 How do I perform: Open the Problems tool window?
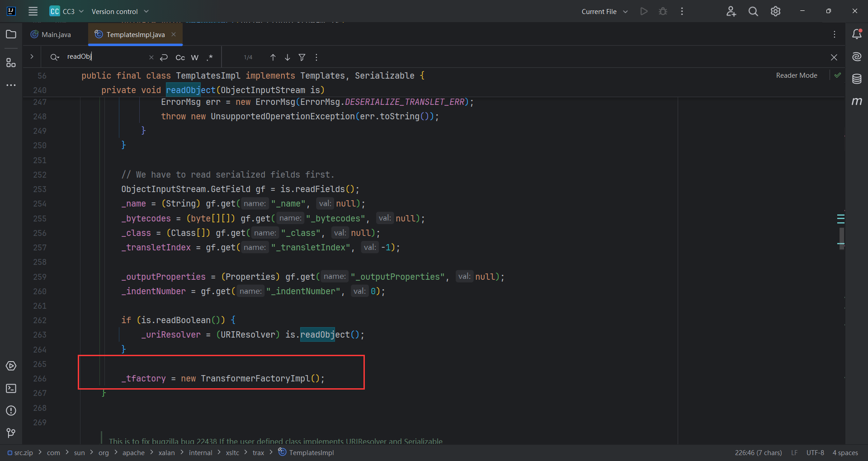11,410
